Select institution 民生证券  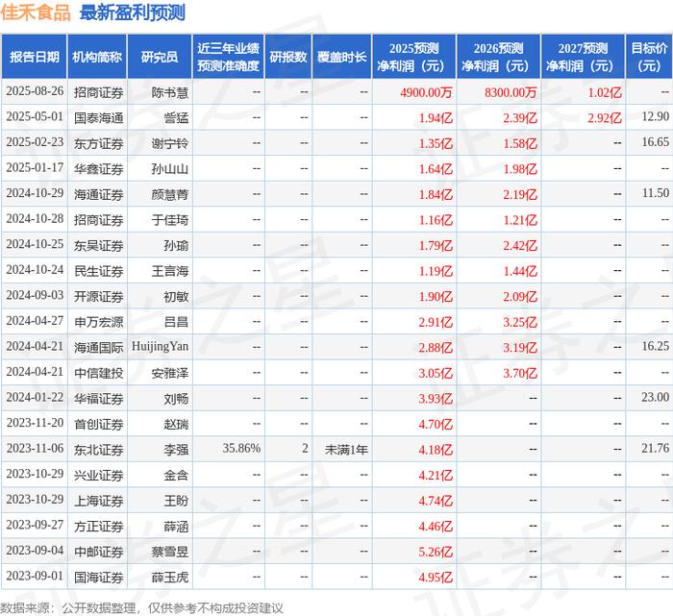pos(99,271)
